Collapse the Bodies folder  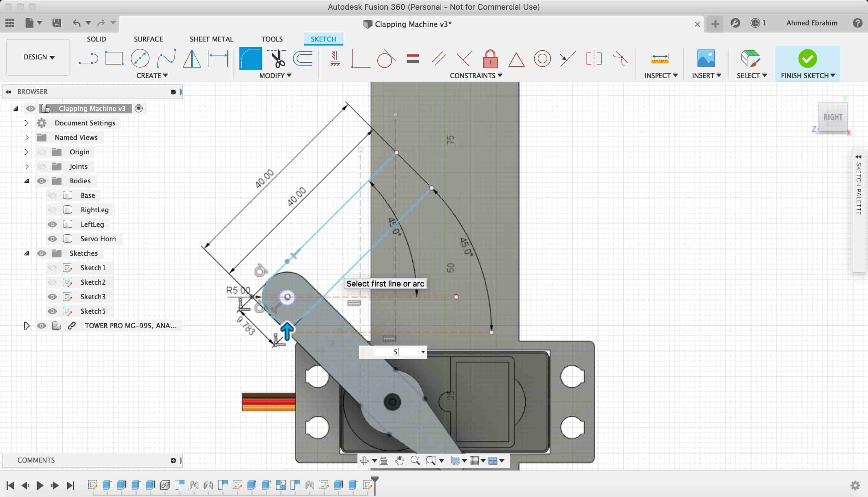[26, 181]
